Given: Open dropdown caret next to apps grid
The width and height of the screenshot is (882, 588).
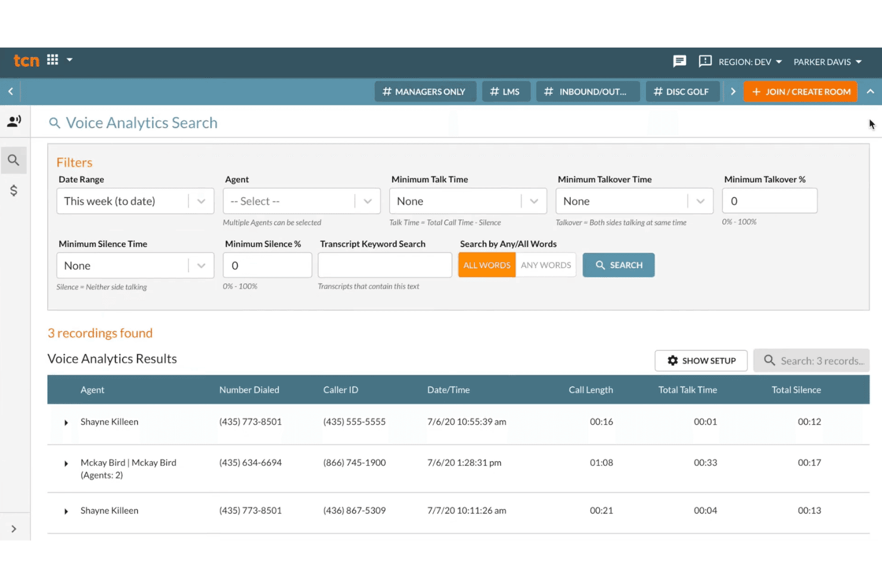Looking at the screenshot, I should [x=70, y=60].
